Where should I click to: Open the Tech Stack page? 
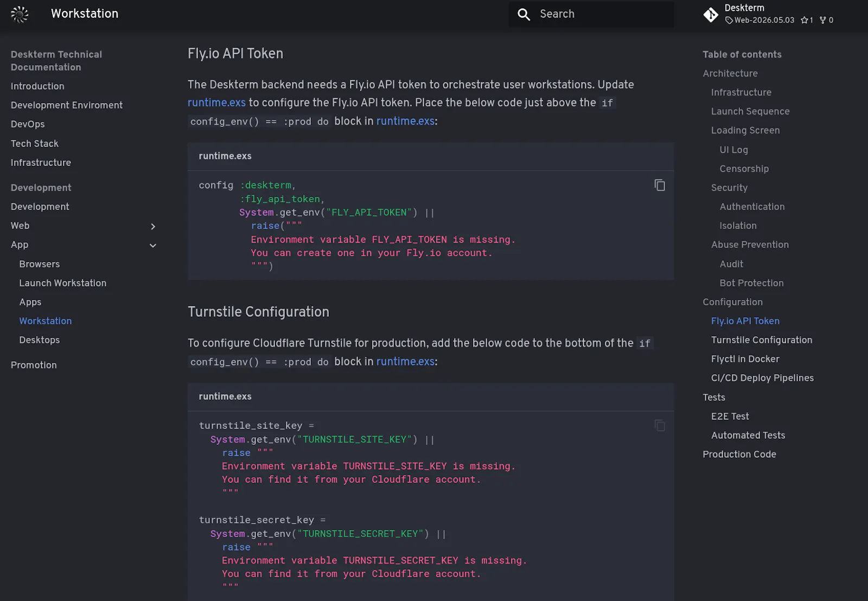pos(35,144)
